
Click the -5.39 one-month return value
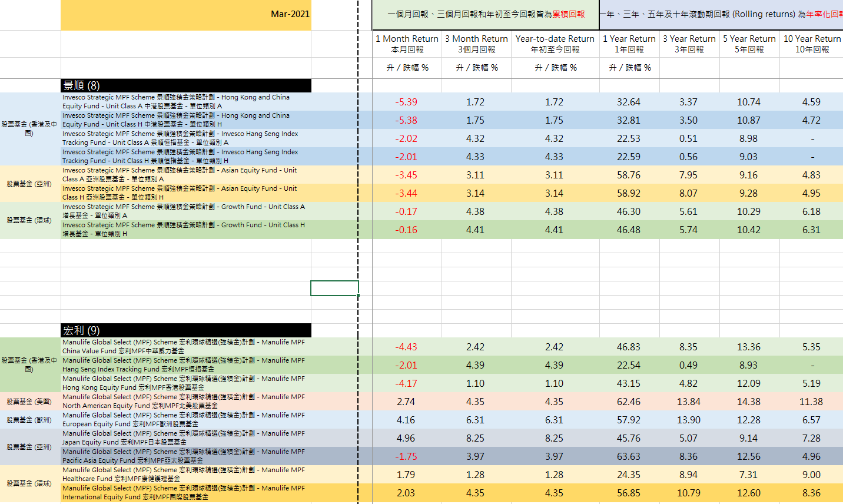[406, 102]
